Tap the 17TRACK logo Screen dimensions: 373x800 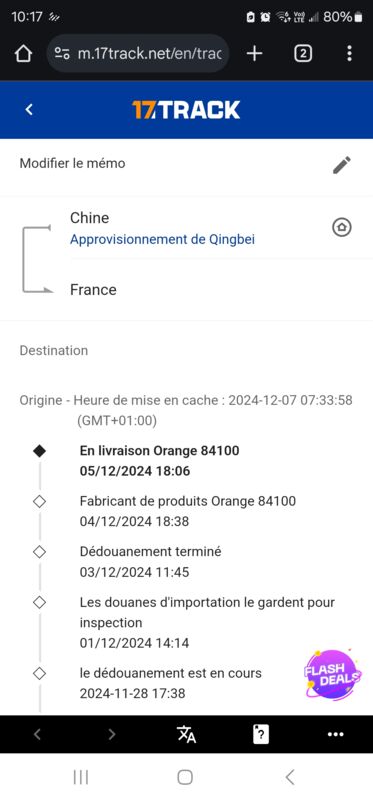186,110
